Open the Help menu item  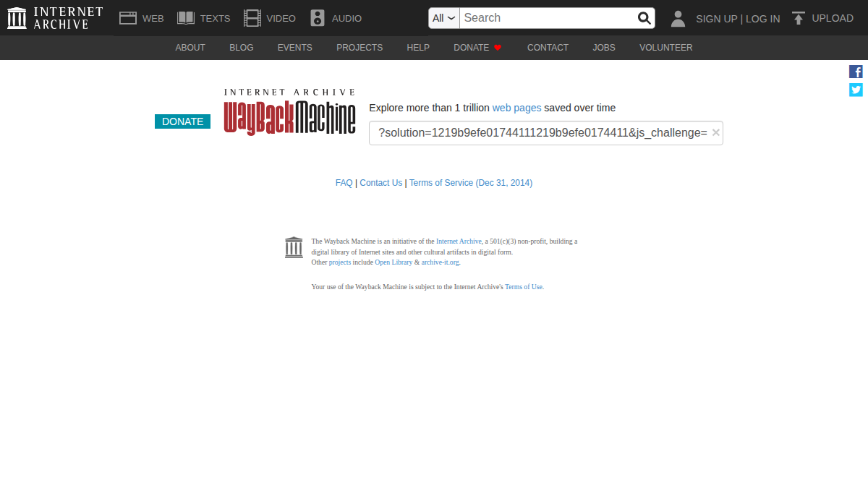418,48
